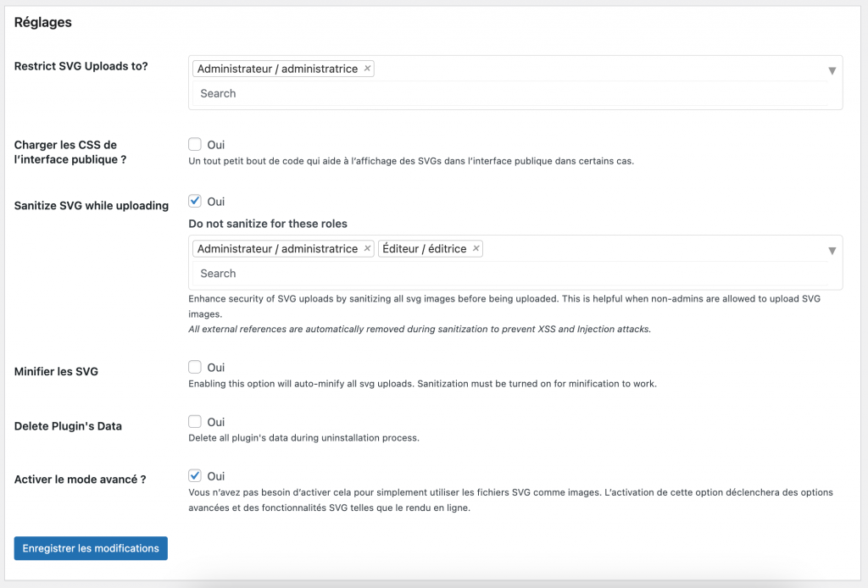Click the Oui label beside Delete Plugin's Data
868x588 pixels.
[215, 422]
